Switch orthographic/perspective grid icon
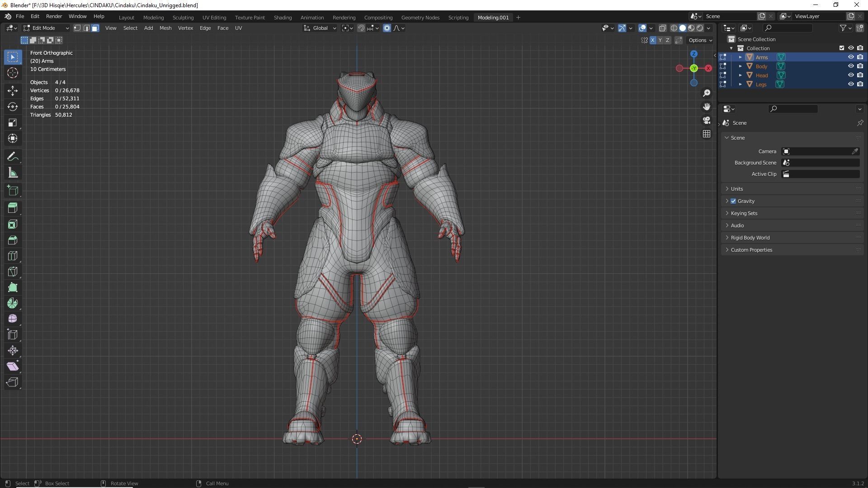The height and width of the screenshot is (488, 868). tap(707, 134)
